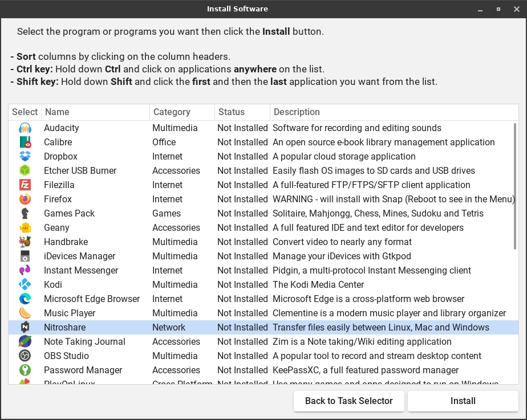Go Back to Task Selector
The width and height of the screenshot is (527, 420).
point(348,401)
